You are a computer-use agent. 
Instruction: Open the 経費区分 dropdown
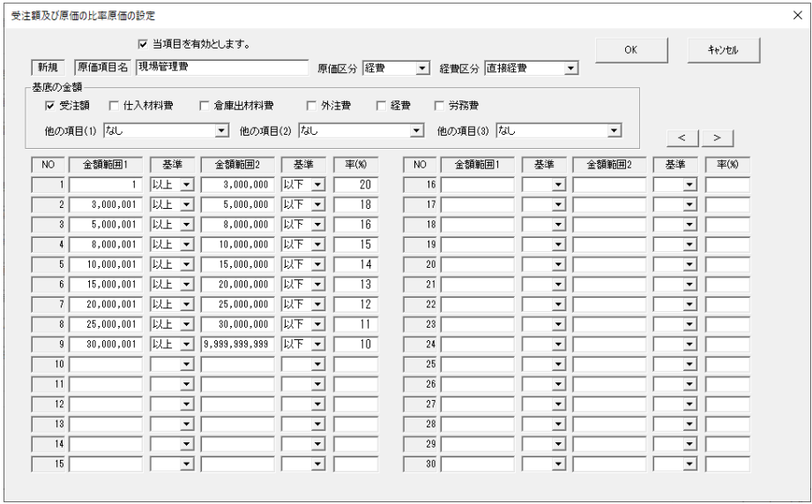pyautogui.click(x=571, y=69)
